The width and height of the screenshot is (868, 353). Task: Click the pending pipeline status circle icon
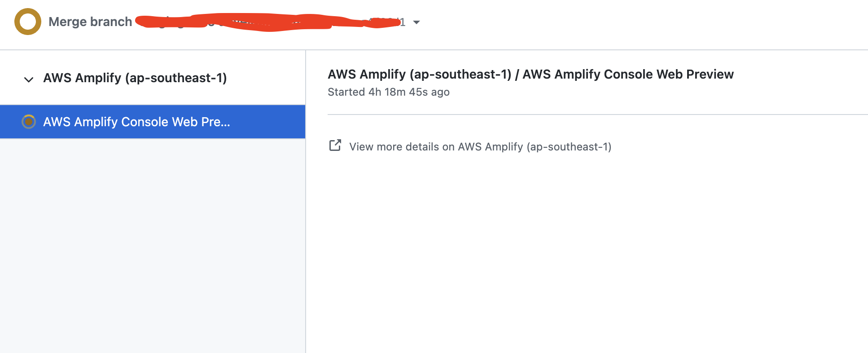[x=27, y=22]
